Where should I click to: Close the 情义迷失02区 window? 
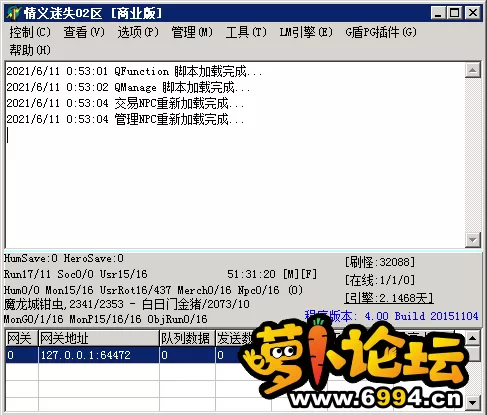coord(473,13)
